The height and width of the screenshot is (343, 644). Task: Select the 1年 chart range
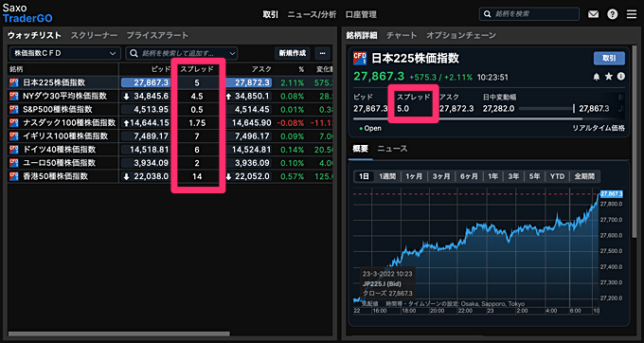493,176
